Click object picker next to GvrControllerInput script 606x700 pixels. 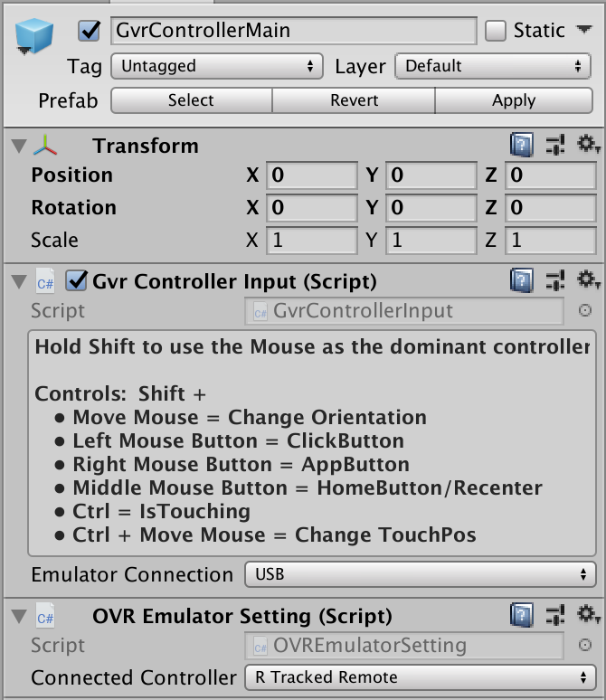585,310
